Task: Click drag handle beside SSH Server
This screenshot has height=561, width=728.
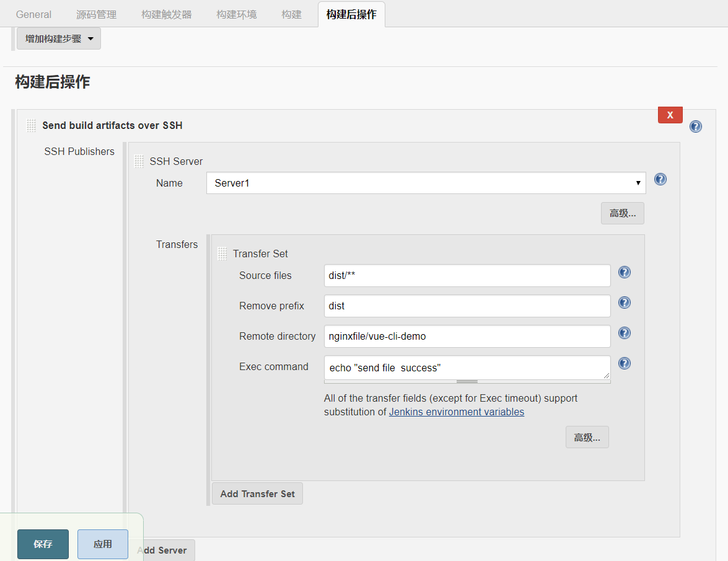Action: [x=139, y=161]
